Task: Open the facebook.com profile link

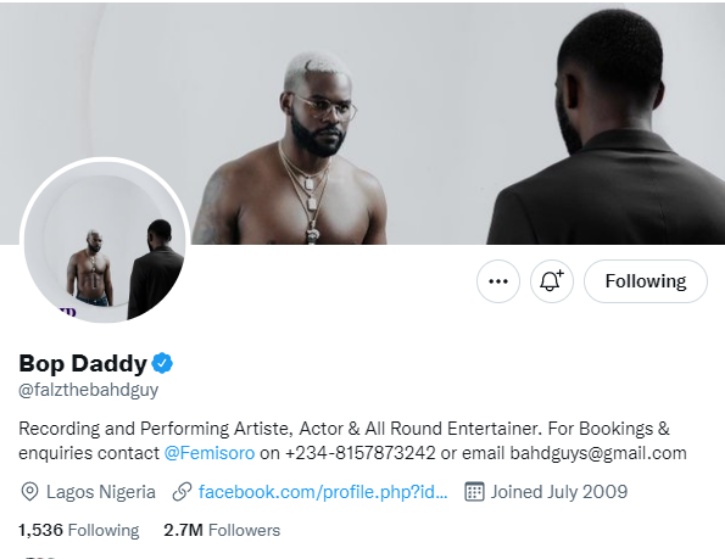Action: pos(322,492)
